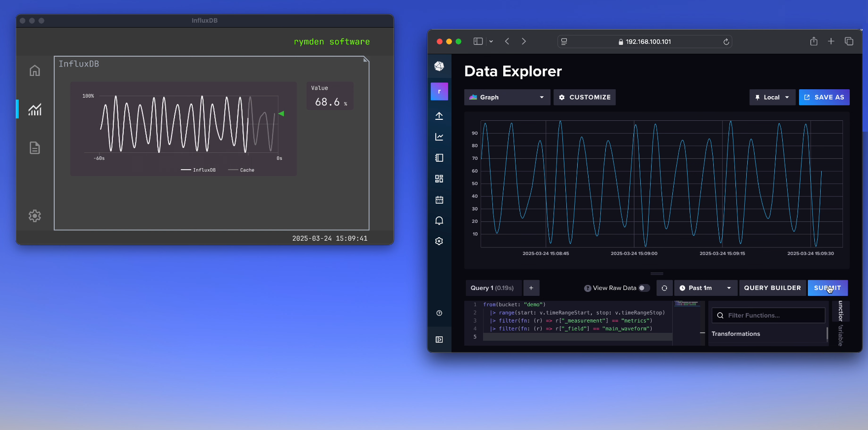Click the SUBMIT button

[x=828, y=288]
